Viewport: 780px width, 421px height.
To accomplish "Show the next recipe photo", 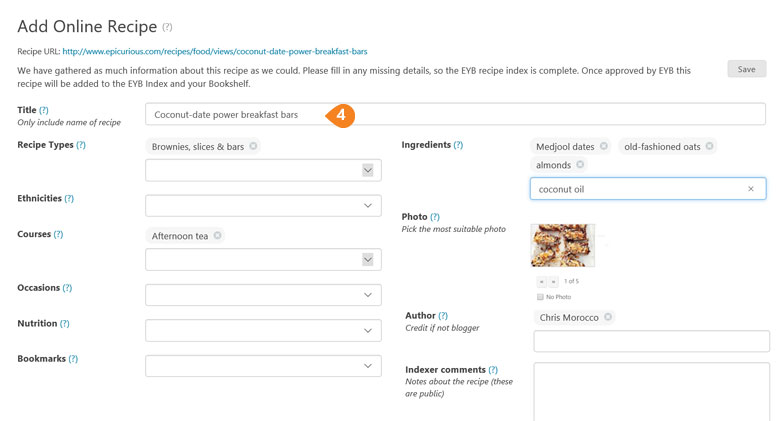I will [x=554, y=282].
